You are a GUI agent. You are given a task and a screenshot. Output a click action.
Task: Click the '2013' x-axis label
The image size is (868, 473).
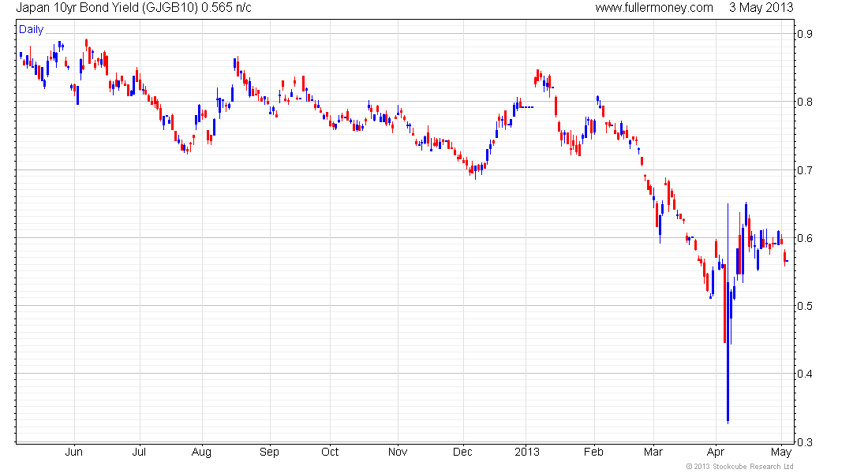point(527,452)
